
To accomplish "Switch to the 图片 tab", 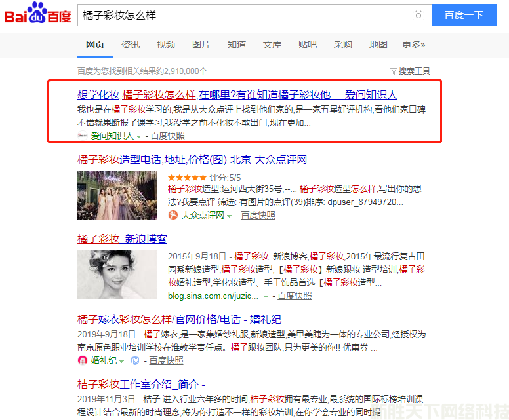I will (x=201, y=45).
